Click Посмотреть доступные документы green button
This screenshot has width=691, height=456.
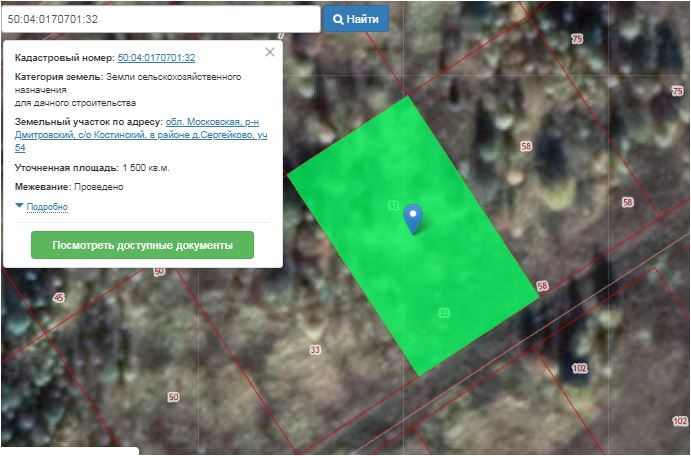pos(142,245)
